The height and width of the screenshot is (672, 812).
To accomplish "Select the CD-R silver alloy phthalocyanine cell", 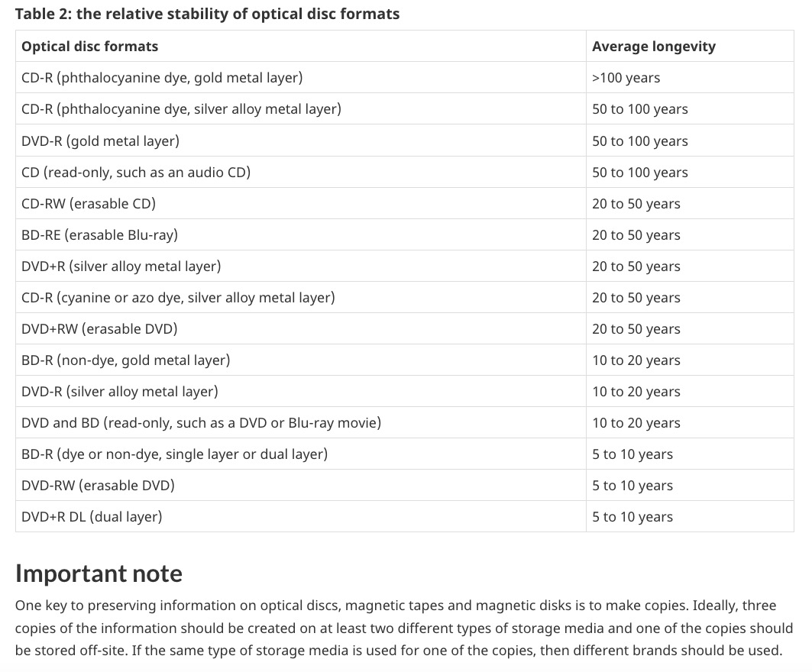I will coord(301,108).
